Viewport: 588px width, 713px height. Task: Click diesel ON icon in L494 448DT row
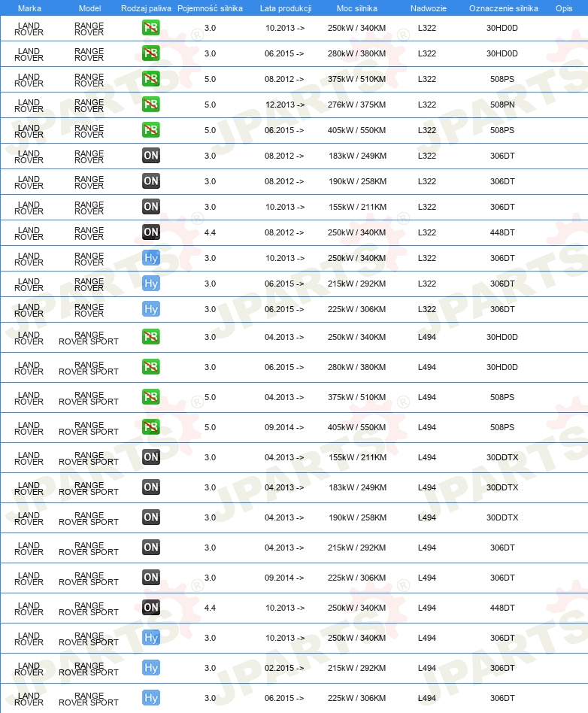coord(150,607)
